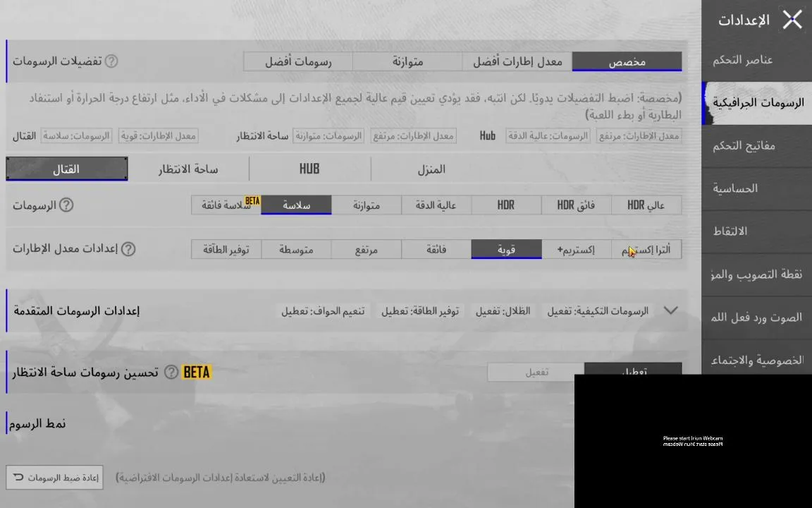Open help icon beside تحسين رسومات ساحة الانتظار

click(171, 373)
